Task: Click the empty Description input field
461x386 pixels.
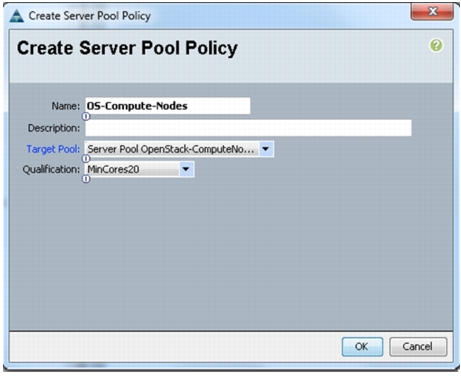Action: [248, 128]
